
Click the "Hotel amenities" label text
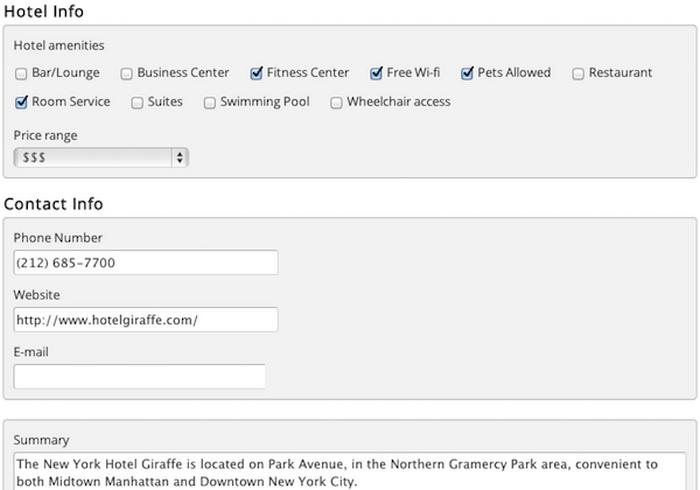coord(59,45)
